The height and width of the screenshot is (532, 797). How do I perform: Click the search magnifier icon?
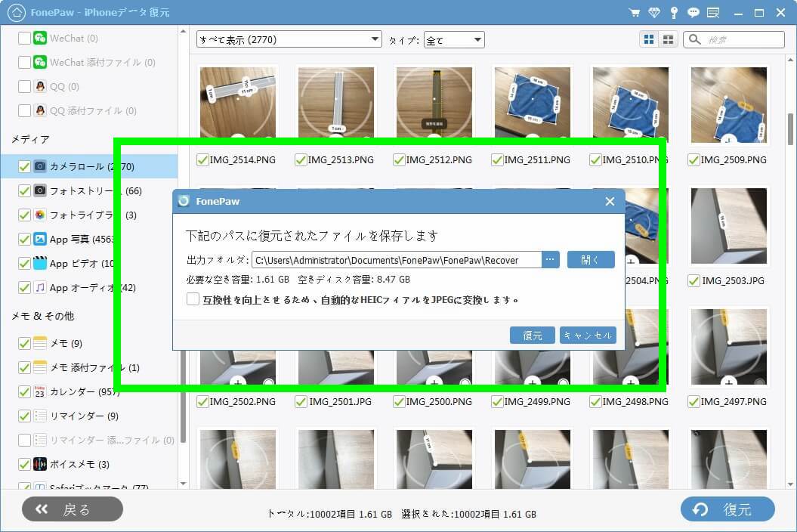(x=694, y=39)
